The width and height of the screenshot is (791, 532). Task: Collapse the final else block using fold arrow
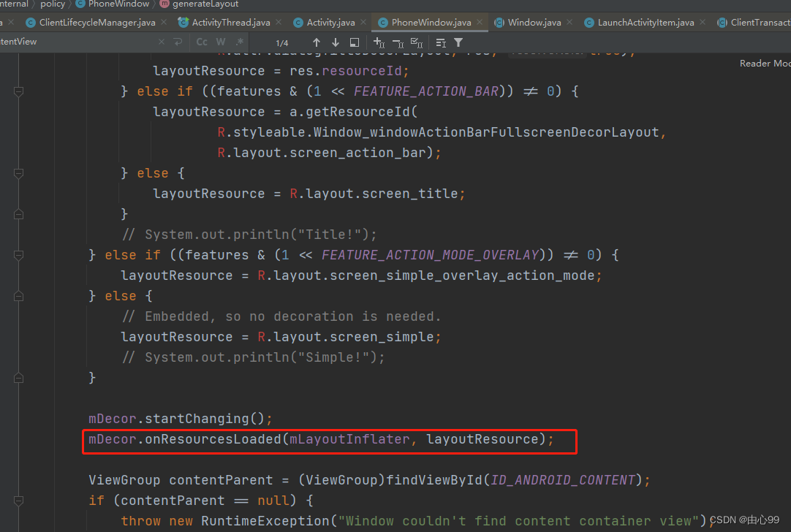point(18,296)
